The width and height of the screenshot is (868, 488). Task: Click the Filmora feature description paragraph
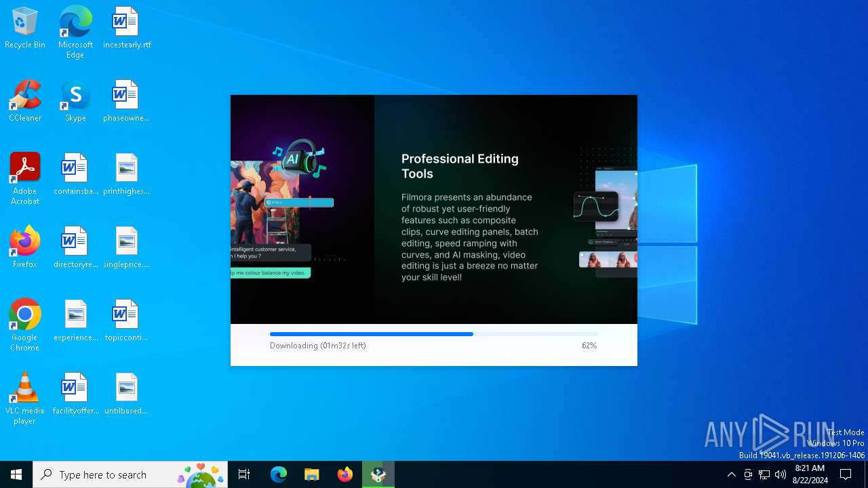tap(469, 237)
